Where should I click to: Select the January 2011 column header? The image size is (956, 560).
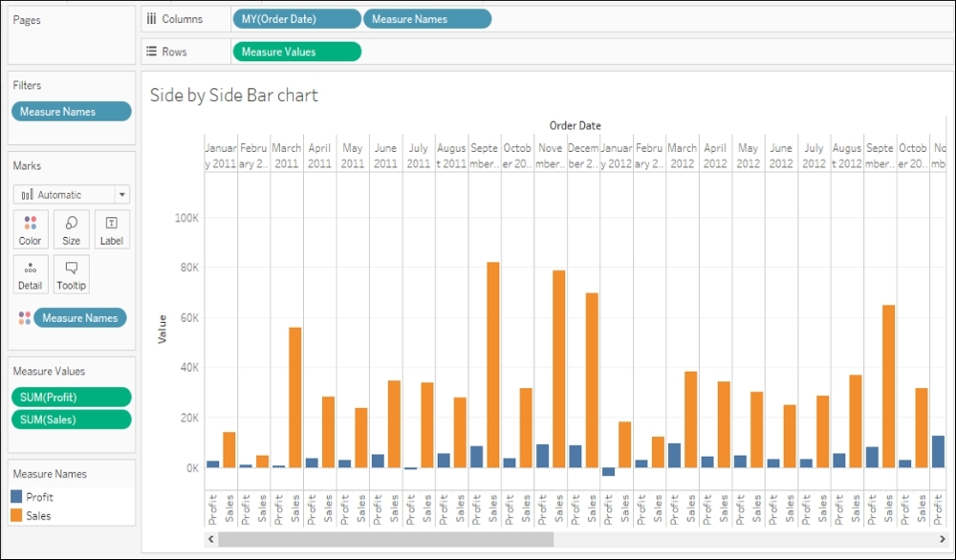[x=221, y=156]
